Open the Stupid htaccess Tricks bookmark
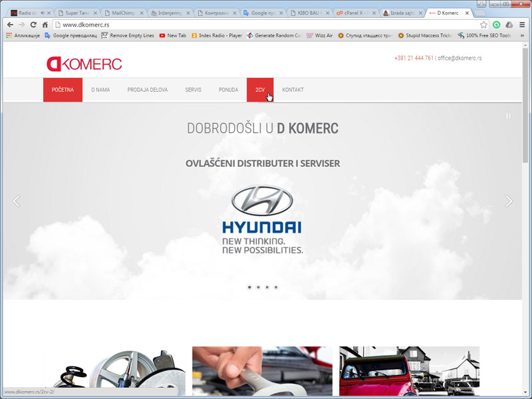Screen dimensions: 532x399 (425, 35)
